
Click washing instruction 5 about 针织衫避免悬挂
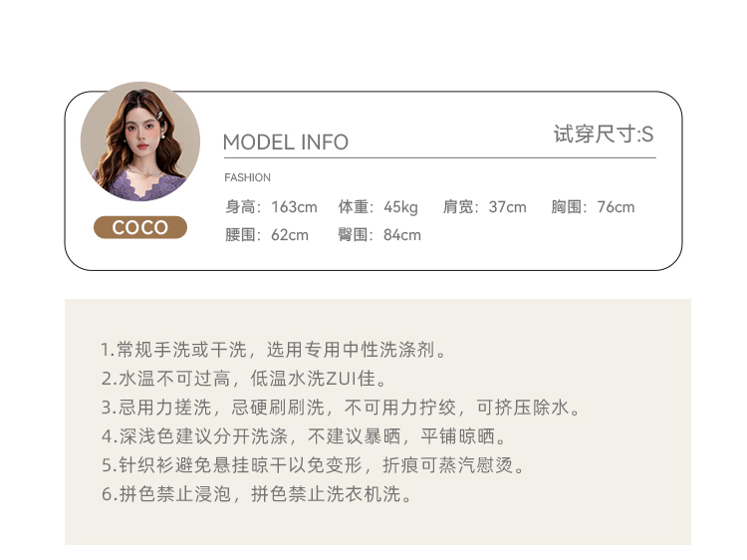[x=313, y=465]
